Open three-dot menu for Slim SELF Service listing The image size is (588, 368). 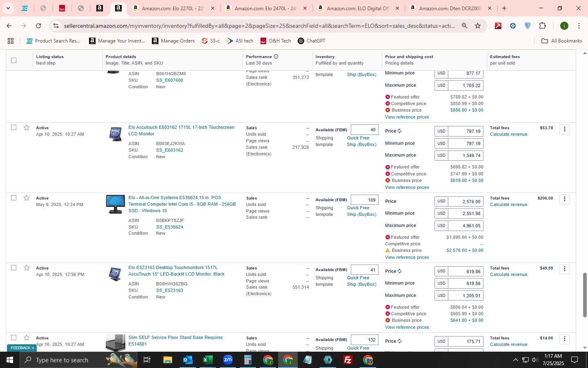click(x=564, y=339)
